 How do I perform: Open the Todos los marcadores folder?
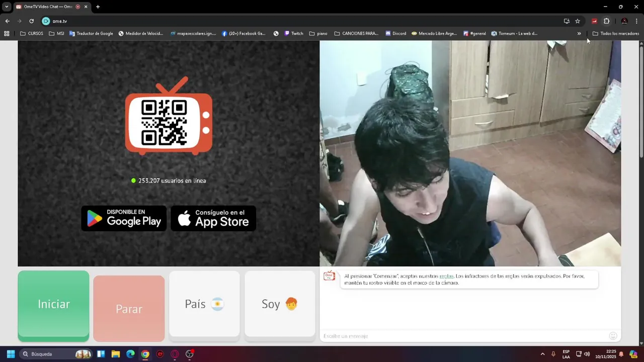616,34
